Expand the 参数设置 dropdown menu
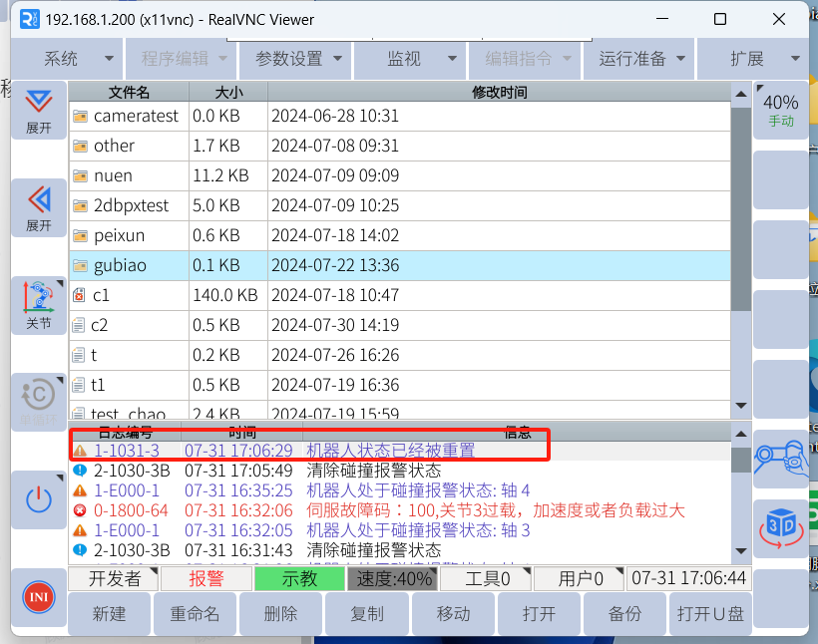Screen dimensions: 818x644 (298, 59)
